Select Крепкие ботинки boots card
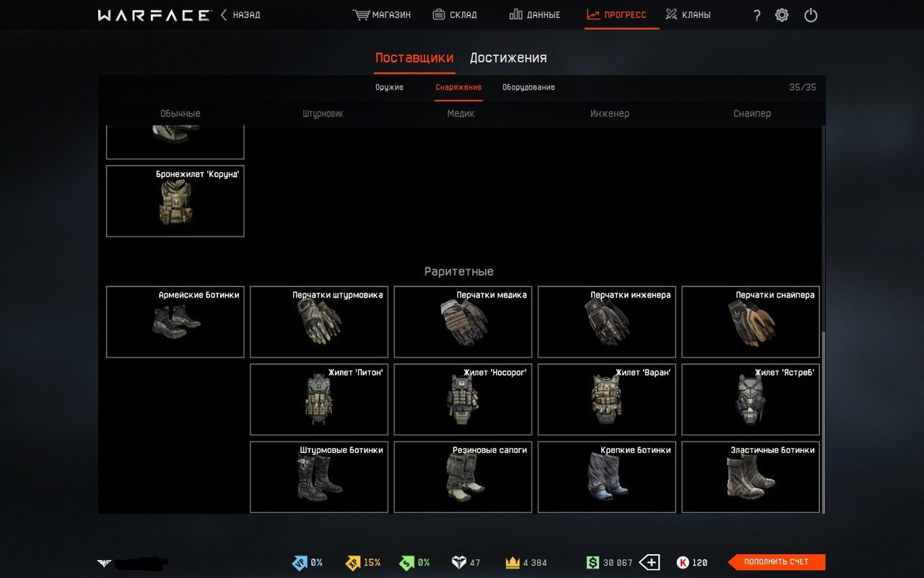 tap(607, 477)
